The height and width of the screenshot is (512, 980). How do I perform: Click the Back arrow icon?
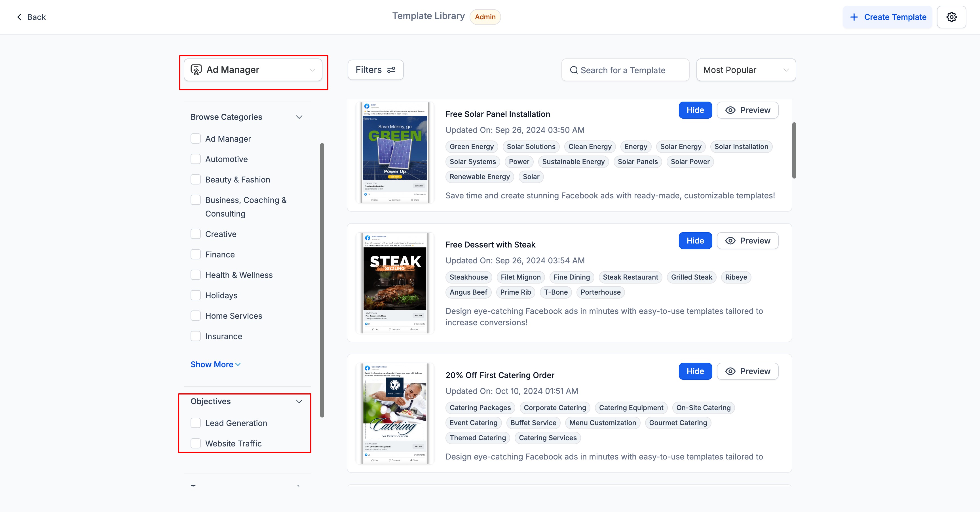pyautogui.click(x=19, y=17)
